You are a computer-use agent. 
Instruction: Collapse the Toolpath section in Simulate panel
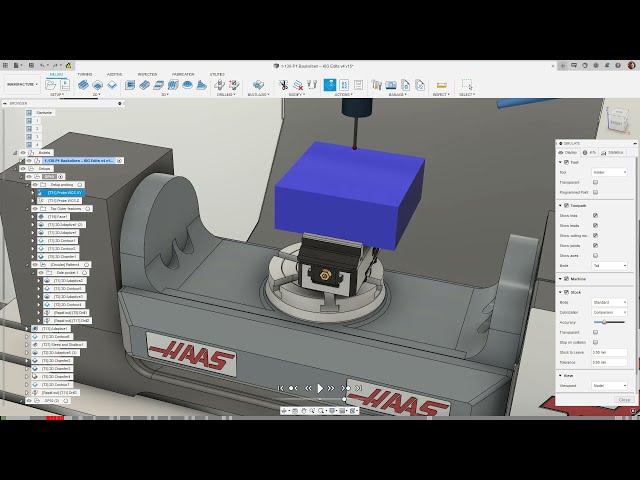tap(560, 205)
